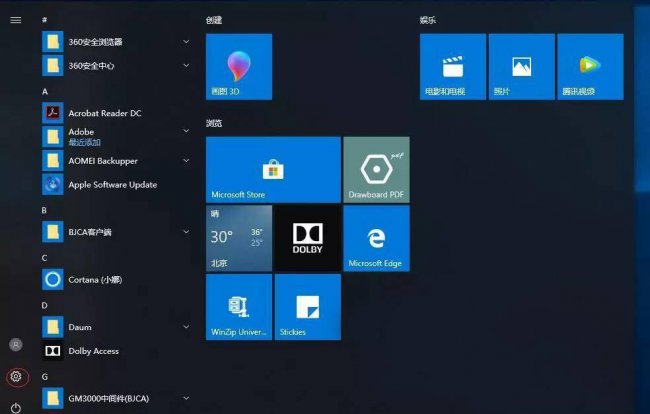650x414 pixels.
Task: Open the 电影和电视 tile
Action: tap(453, 67)
